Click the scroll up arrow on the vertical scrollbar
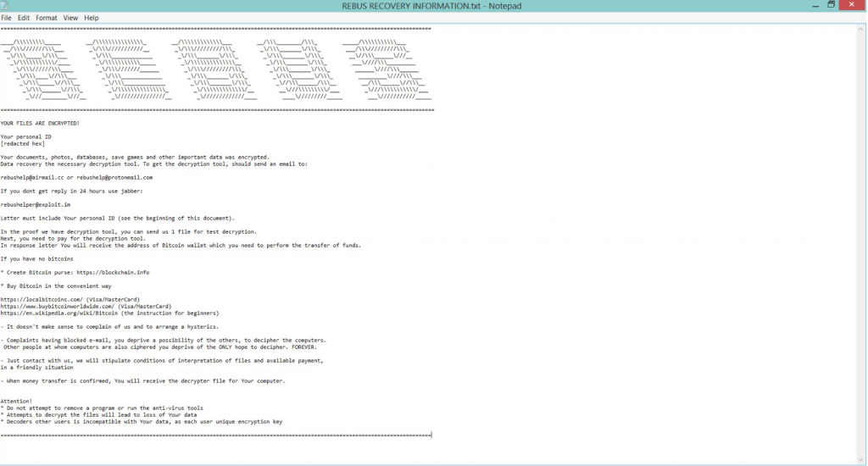Screen dimensions: 868x466 [861, 29]
